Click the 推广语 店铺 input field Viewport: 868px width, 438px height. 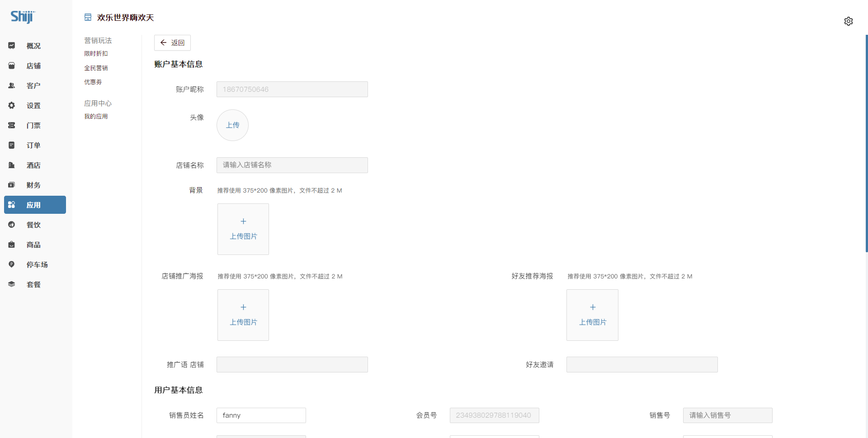(292, 364)
